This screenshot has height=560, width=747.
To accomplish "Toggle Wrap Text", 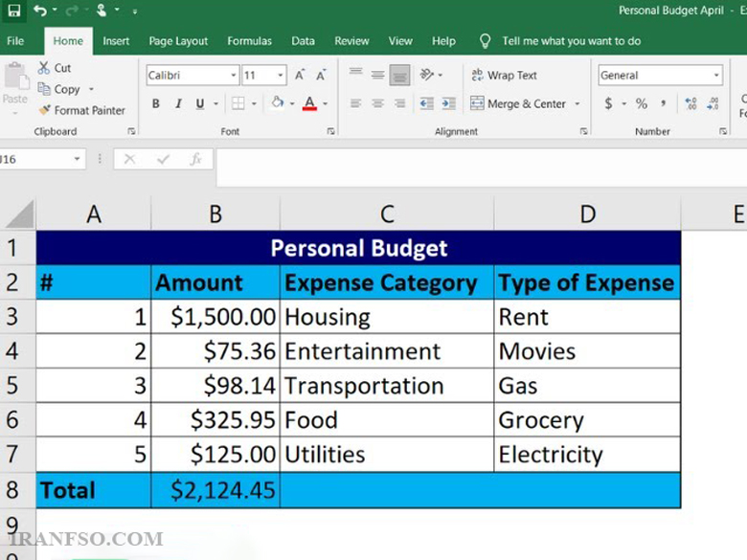I will click(504, 76).
